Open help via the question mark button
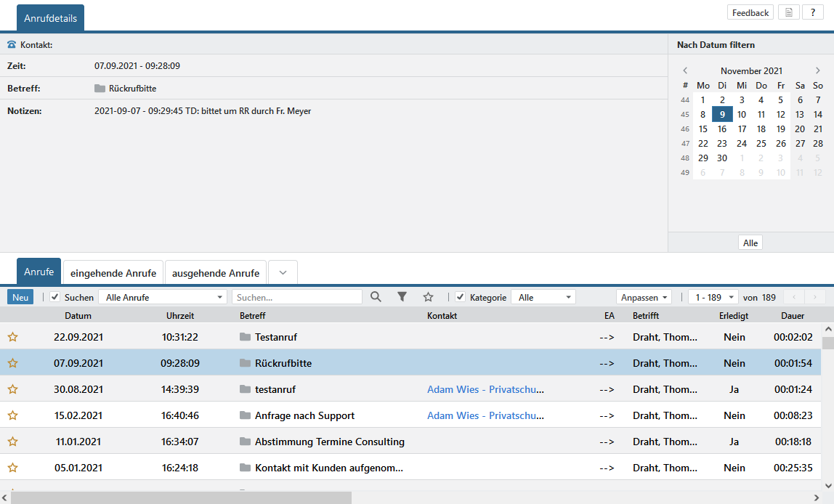 812,13
